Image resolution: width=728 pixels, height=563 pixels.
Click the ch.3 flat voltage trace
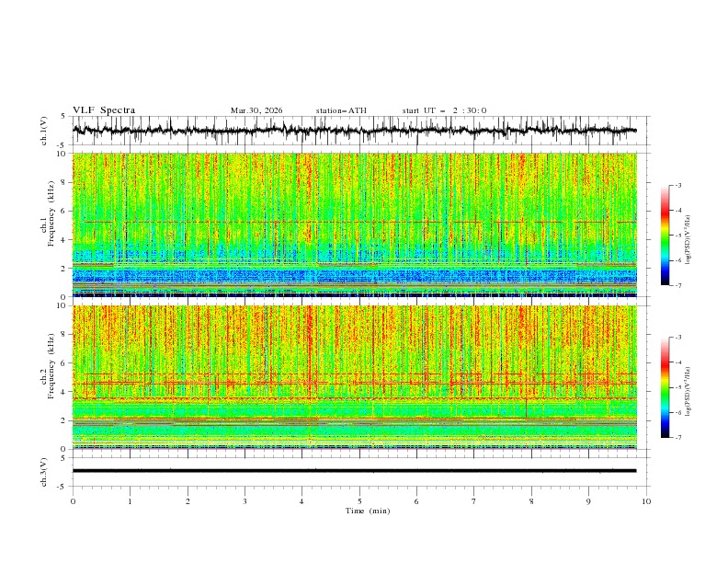pyautogui.click(x=354, y=471)
